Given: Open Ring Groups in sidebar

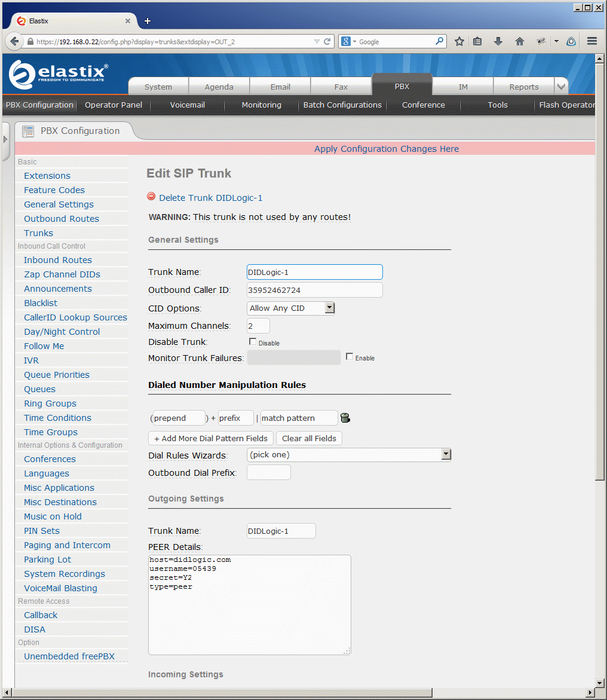Looking at the screenshot, I should pos(50,404).
